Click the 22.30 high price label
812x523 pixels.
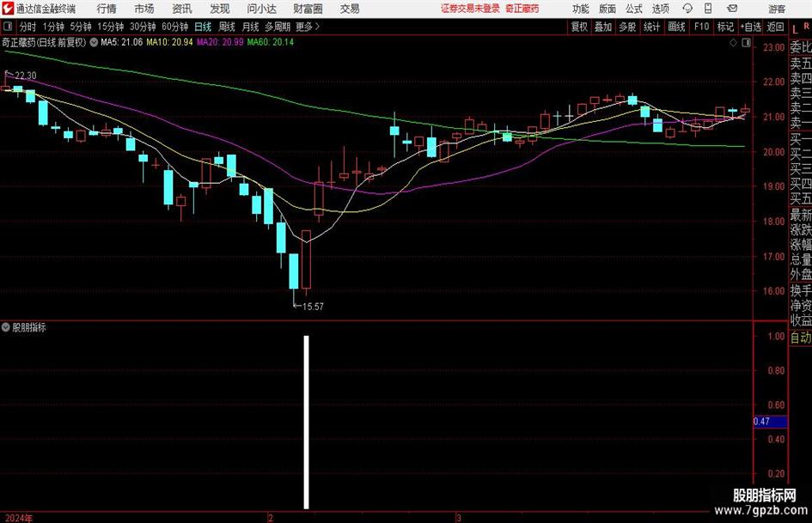coord(26,76)
